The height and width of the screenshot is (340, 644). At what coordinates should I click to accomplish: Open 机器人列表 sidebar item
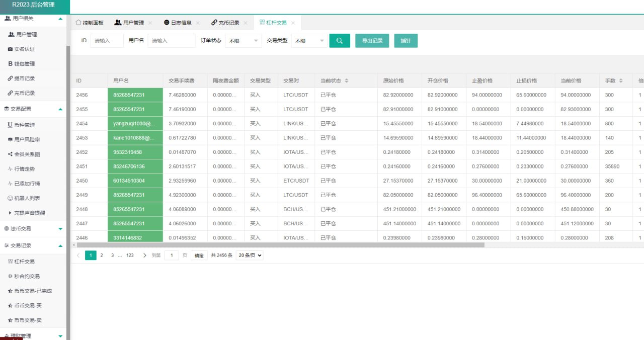click(x=27, y=198)
